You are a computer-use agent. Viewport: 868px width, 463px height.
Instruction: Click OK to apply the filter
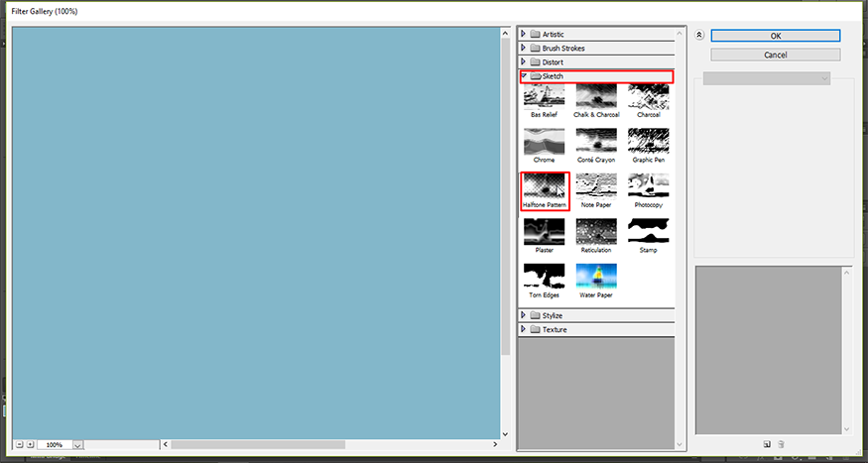tap(776, 36)
